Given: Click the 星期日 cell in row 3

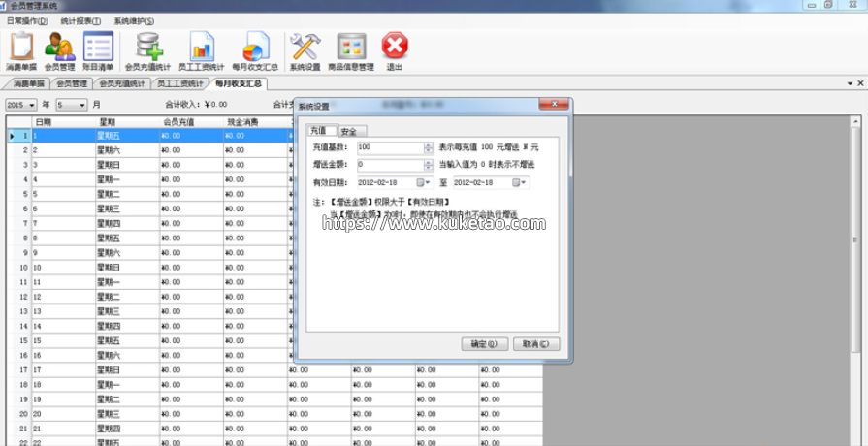Looking at the screenshot, I should point(128,165).
